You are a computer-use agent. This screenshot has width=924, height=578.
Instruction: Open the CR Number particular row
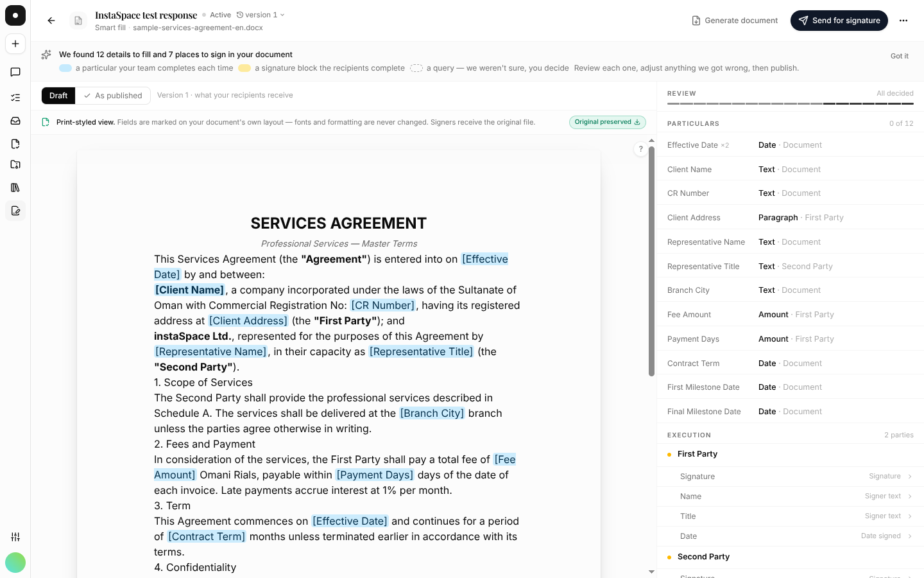(x=791, y=193)
